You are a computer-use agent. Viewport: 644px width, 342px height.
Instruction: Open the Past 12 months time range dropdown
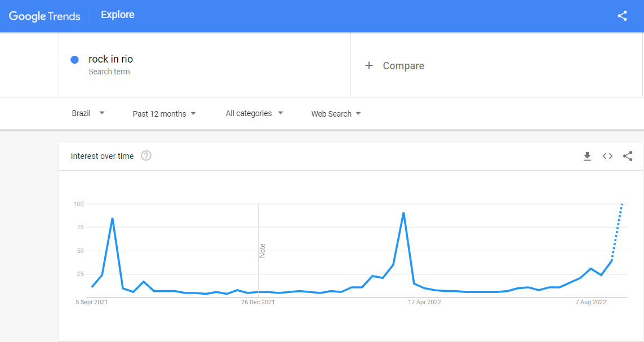164,113
